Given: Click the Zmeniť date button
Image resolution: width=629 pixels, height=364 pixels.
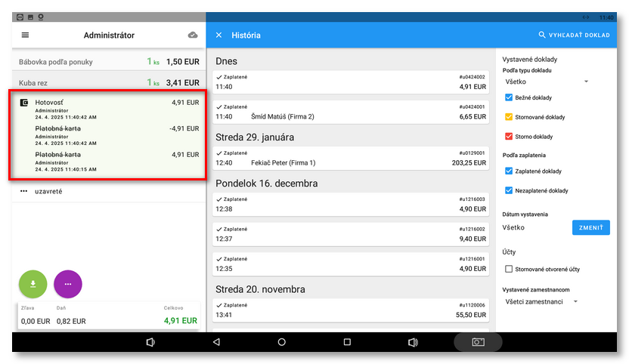Looking at the screenshot, I should coord(590,227).
